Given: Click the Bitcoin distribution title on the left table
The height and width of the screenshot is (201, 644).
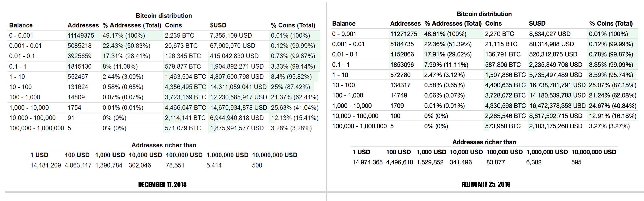Looking at the screenshot, I should tap(164, 15).
